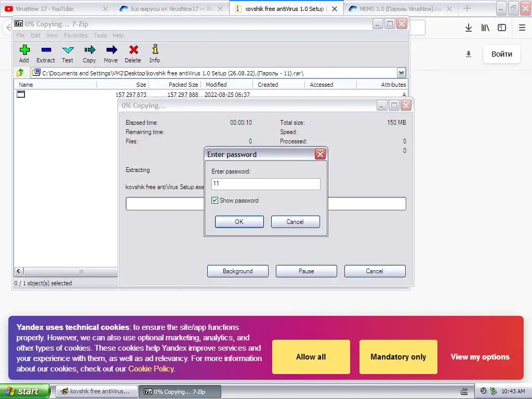Switch to kovshik free antiVirus taskbar item
Screen dimensions: 532x399
pyautogui.click(x=96, y=392)
